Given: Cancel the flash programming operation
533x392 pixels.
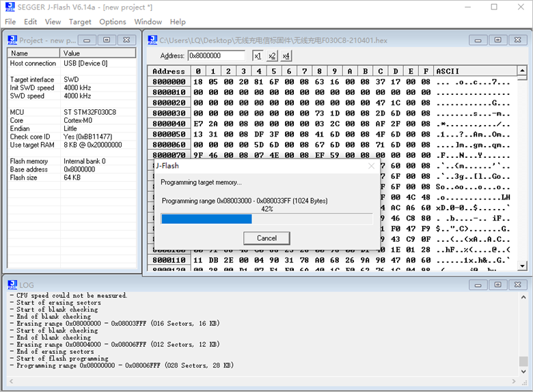Looking at the screenshot, I should tap(266, 238).
